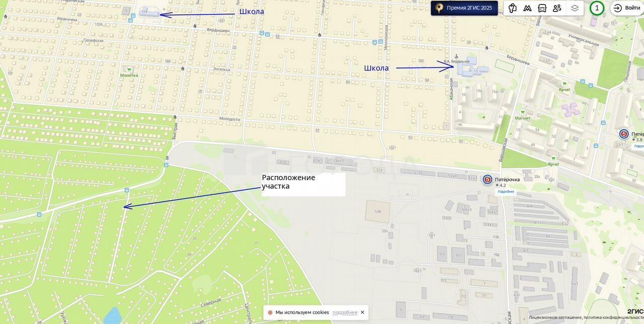Click the public transport bus icon
This screenshot has height=324, width=644.
(x=542, y=8)
